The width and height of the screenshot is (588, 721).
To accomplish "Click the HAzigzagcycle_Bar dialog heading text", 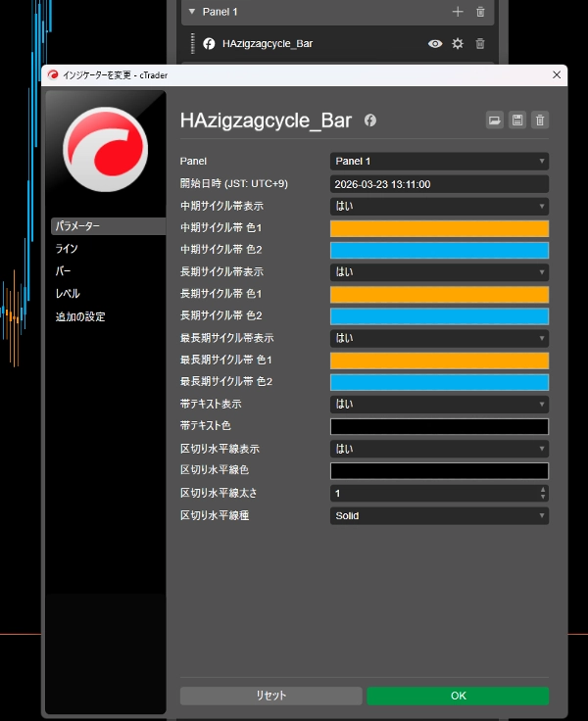I will coord(266,120).
